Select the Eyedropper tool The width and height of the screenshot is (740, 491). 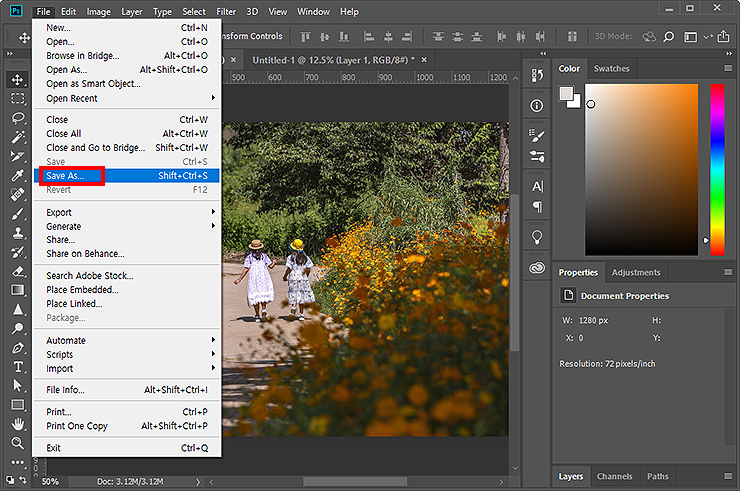coord(17,176)
